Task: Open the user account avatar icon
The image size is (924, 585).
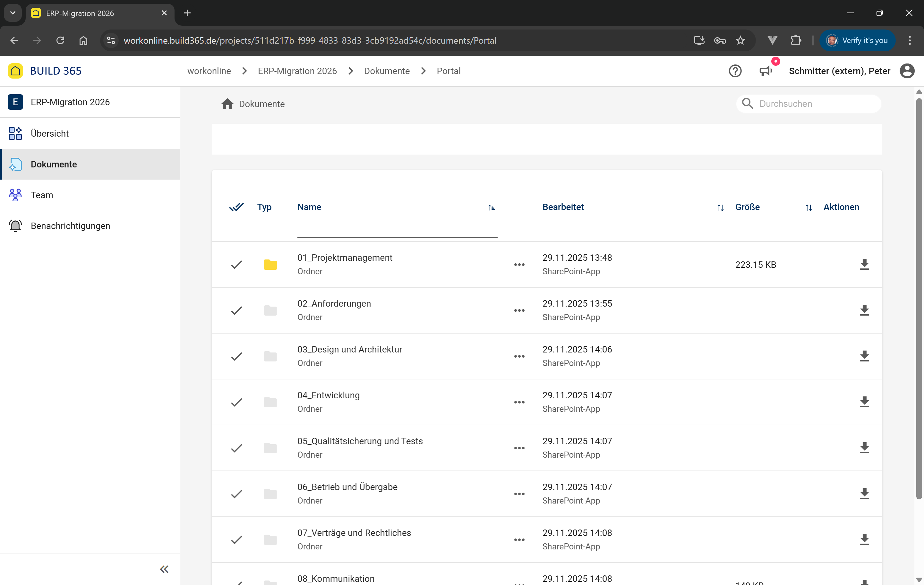Action: click(x=907, y=71)
